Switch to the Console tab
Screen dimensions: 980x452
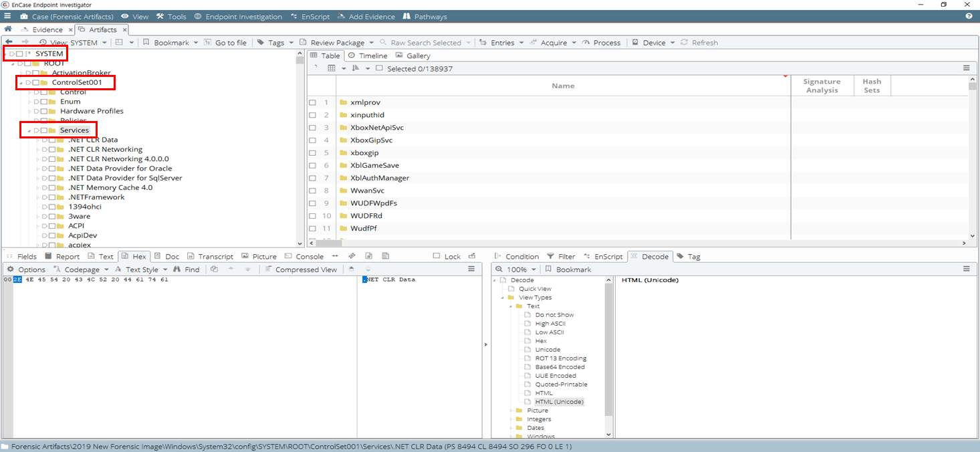coord(304,256)
